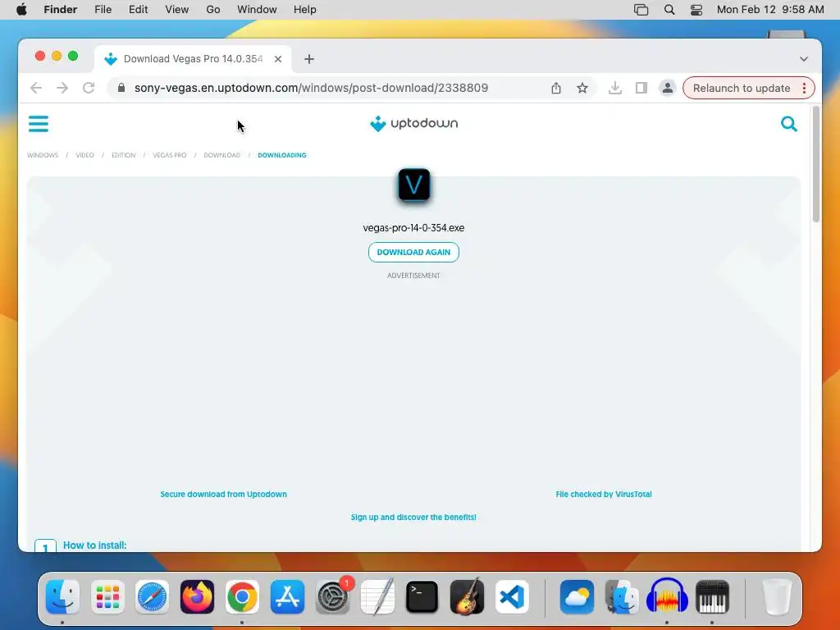Launch Firefox from the Dock
This screenshot has width=840, height=630.
197,596
